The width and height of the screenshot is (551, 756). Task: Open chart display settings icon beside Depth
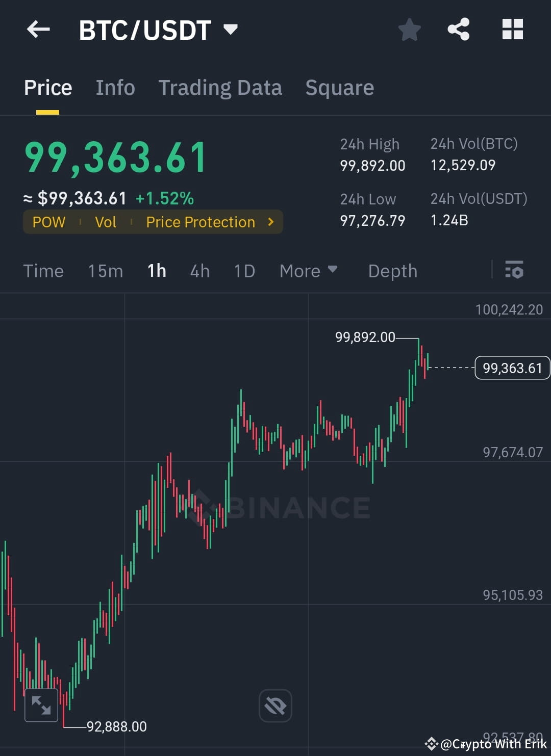[x=514, y=271]
